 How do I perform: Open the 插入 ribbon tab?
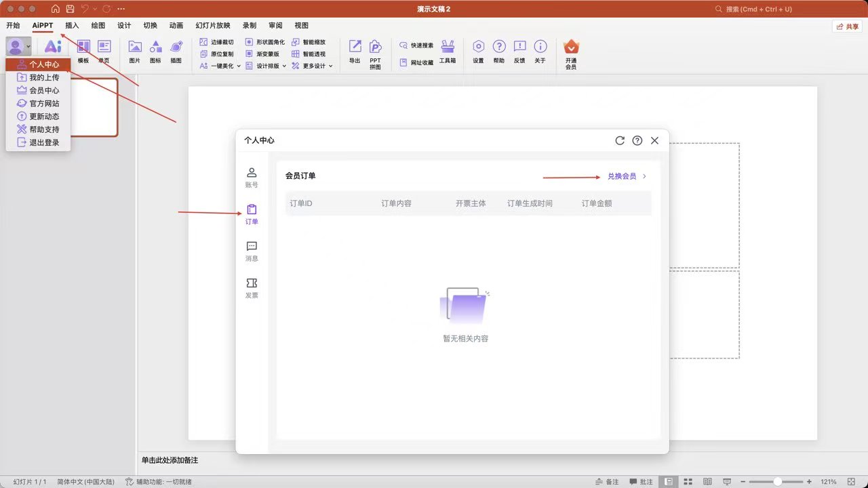(x=72, y=26)
